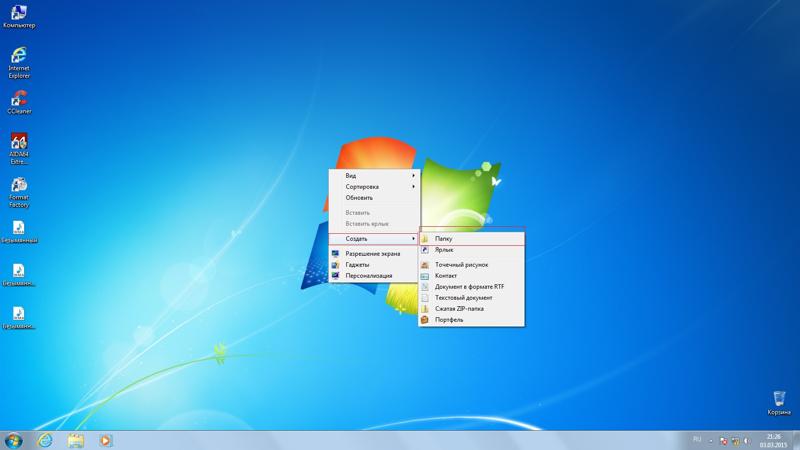Launch Windows Media Player from the taskbar
Viewport: 800px width, 450px height.
106,440
